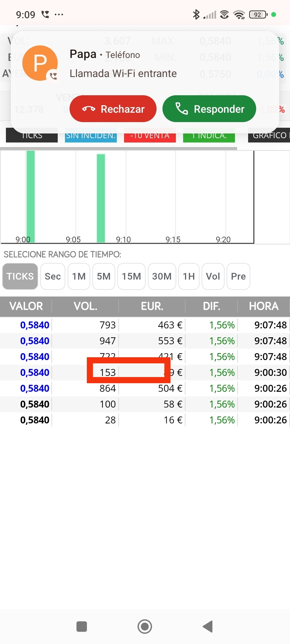Select the Vol range option

(x=213, y=276)
